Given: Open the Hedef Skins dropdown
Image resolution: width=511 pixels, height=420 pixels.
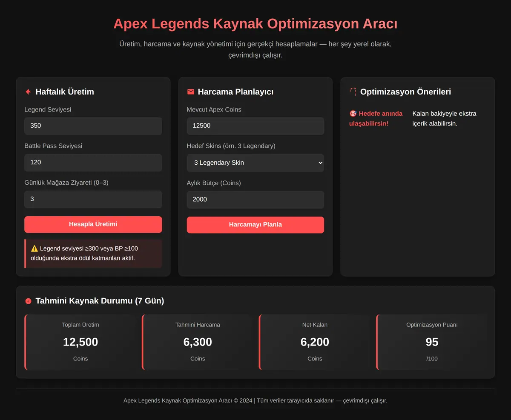Looking at the screenshot, I should (255, 163).
